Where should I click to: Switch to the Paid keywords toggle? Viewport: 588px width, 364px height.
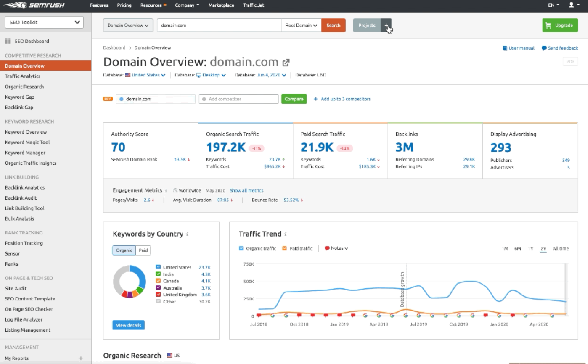pyautogui.click(x=143, y=250)
